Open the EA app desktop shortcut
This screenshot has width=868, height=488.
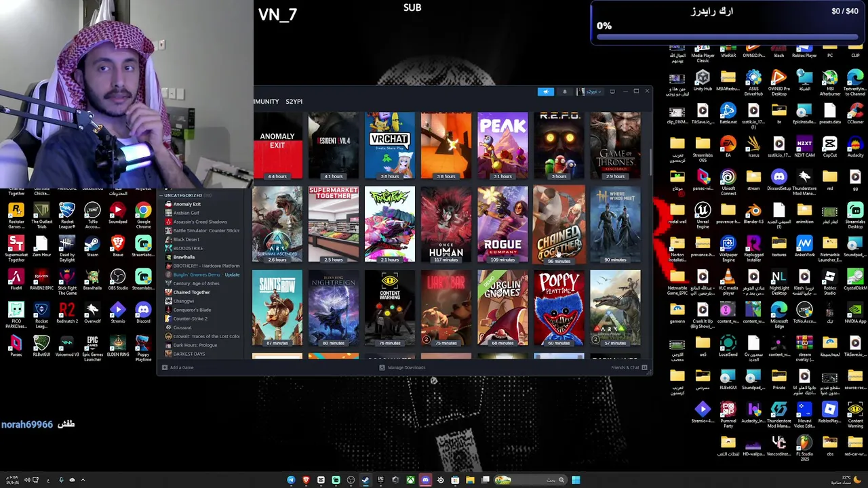point(728,147)
